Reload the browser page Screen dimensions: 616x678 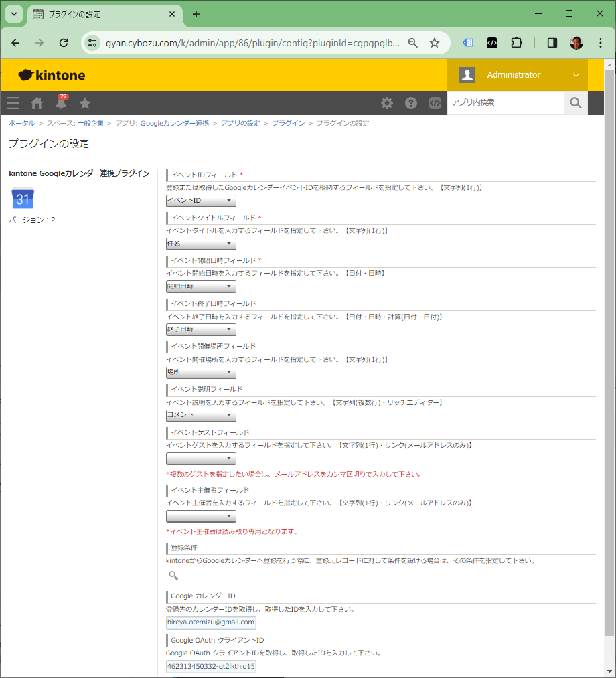(64, 43)
